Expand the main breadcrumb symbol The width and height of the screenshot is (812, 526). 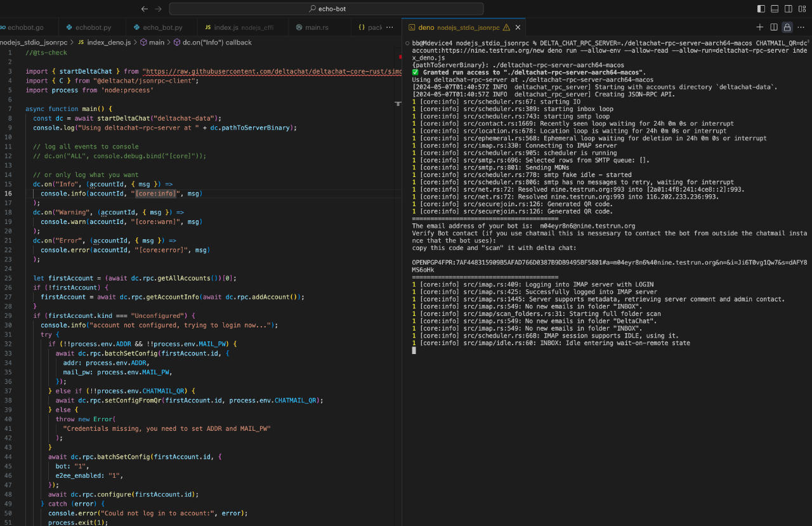tap(156, 43)
